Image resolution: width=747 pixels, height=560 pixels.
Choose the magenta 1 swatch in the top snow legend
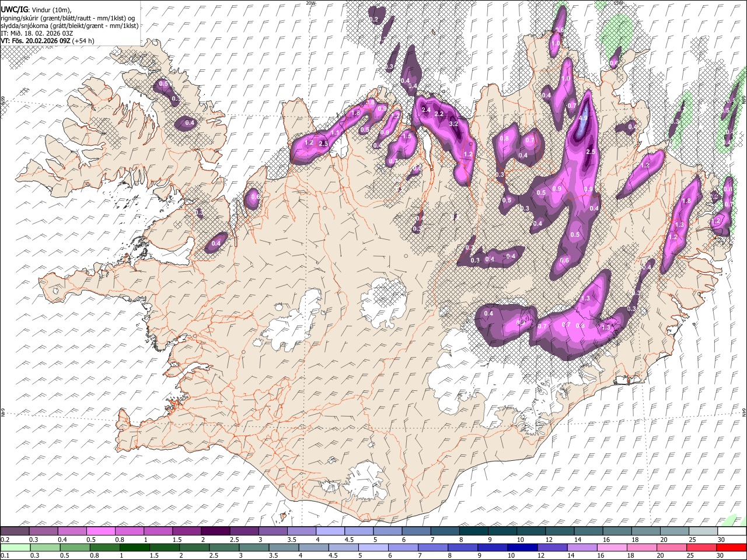[x=158, y=531]
